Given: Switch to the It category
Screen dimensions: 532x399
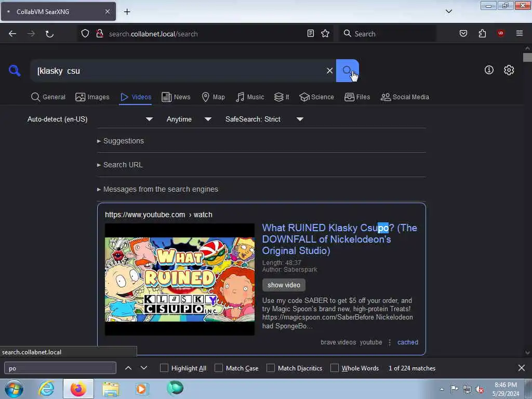Looking at the screenshot, I should click(282, 97).
